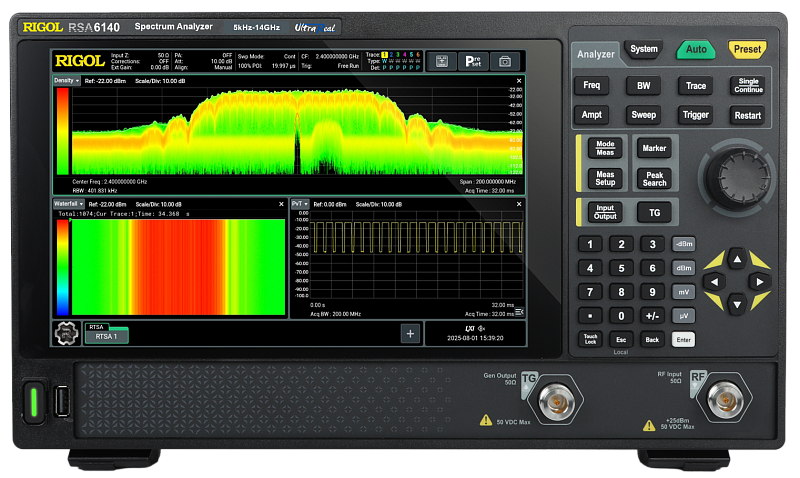Open the gear settings icon beside RTSA tab
Image resolution: width=800 pixels, height=478 pixels.
click(66, 334)
